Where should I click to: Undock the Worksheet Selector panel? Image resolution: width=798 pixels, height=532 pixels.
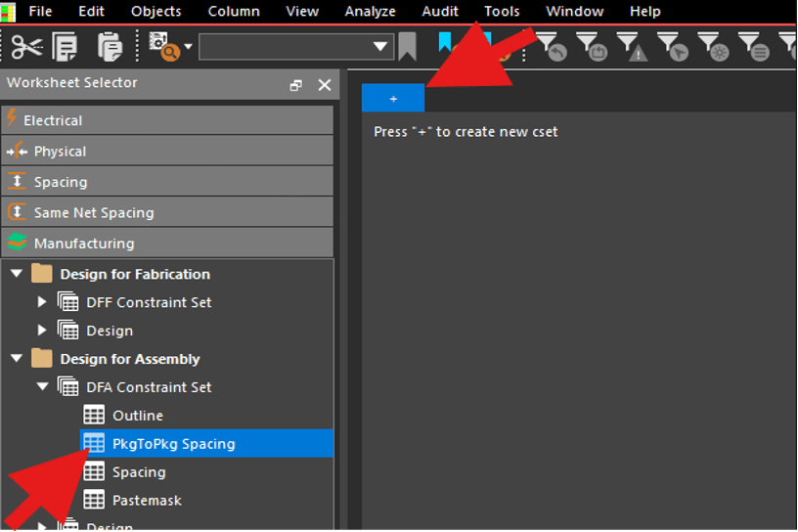pyautogui.click(x=295, y=85)
